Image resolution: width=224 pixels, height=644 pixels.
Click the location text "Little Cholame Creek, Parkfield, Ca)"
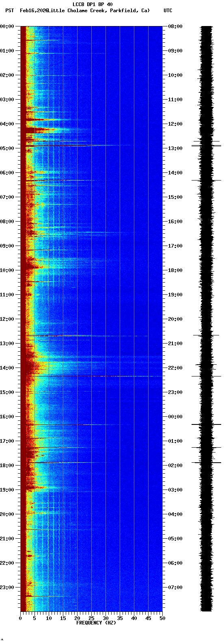click(99, 11)
